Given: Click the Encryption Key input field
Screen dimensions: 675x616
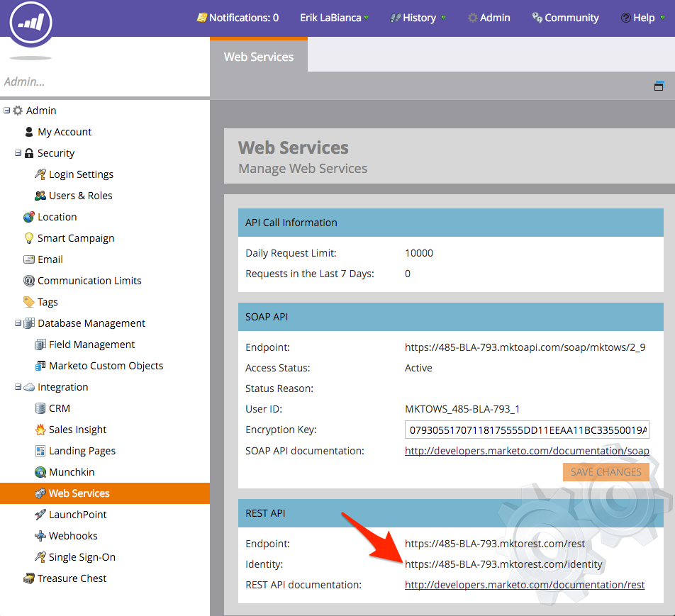Looking at the screenshot, I should (527, 430).
